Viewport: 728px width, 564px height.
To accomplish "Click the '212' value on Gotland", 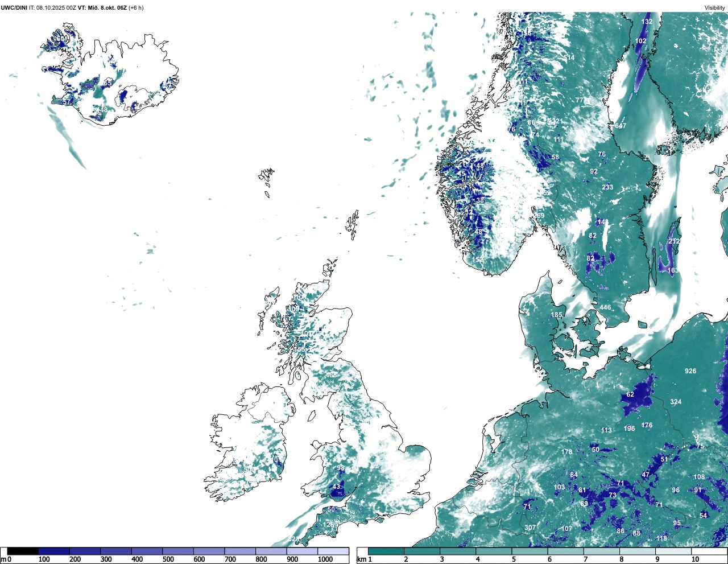I will coord(674,241).
